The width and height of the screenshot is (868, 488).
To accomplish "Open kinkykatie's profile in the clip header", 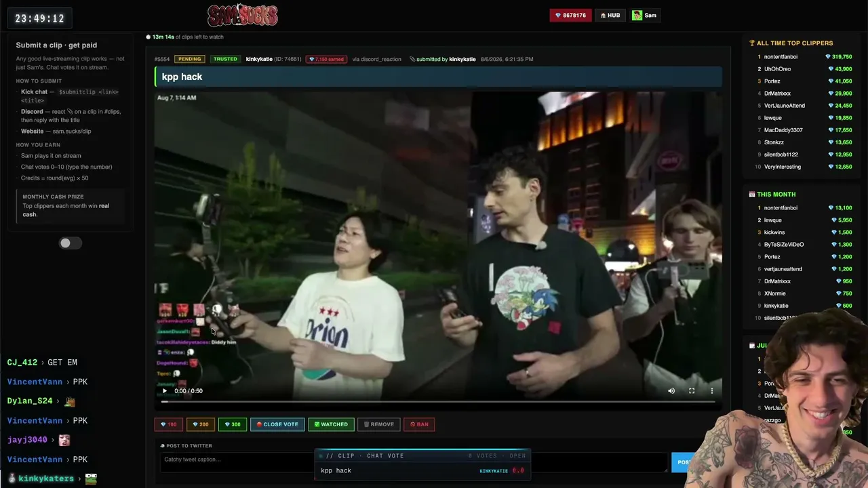I will (259, 59).
